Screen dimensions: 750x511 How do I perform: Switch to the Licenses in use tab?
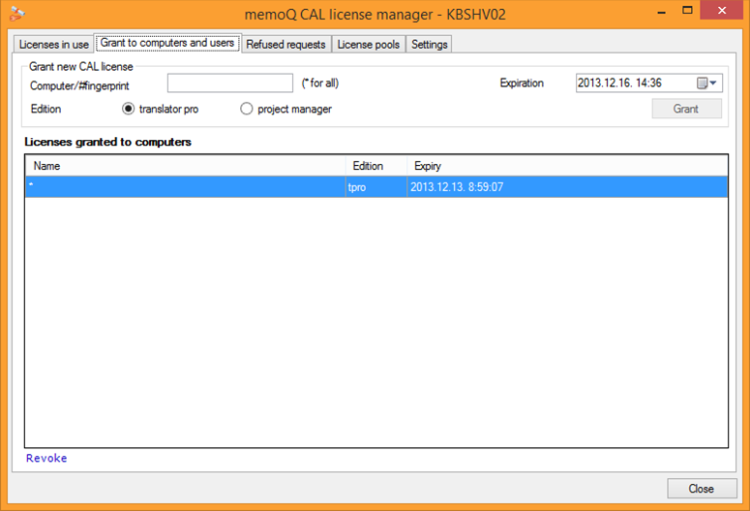pos(54,44)
